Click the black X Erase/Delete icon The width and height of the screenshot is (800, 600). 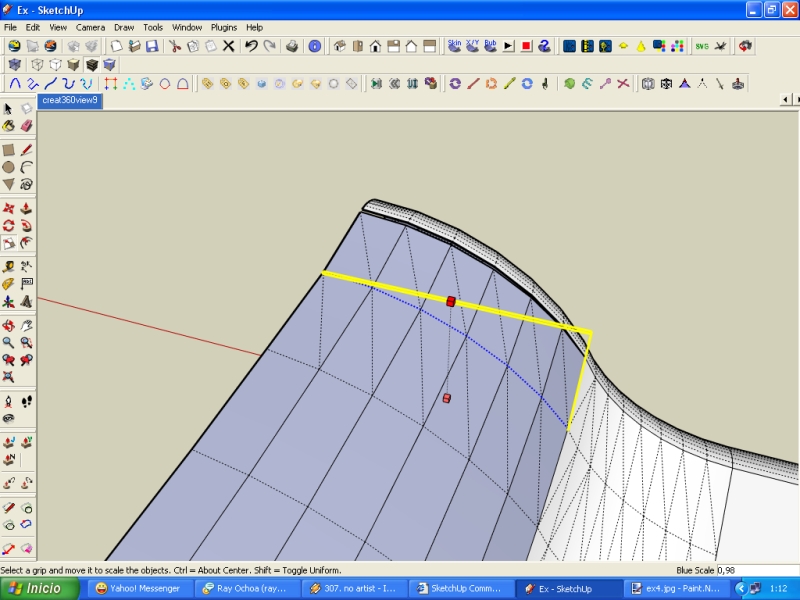(229, 46)
